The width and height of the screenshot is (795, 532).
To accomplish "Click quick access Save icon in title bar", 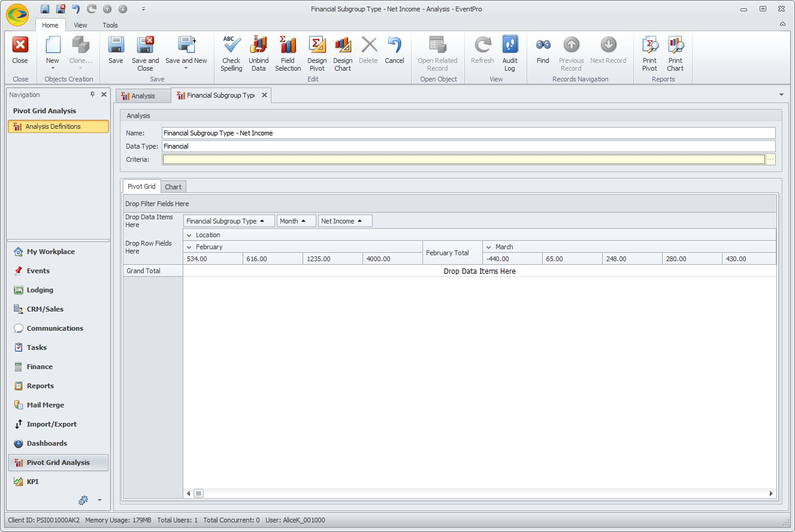I will pyautogui.click(x=45, y=9).
